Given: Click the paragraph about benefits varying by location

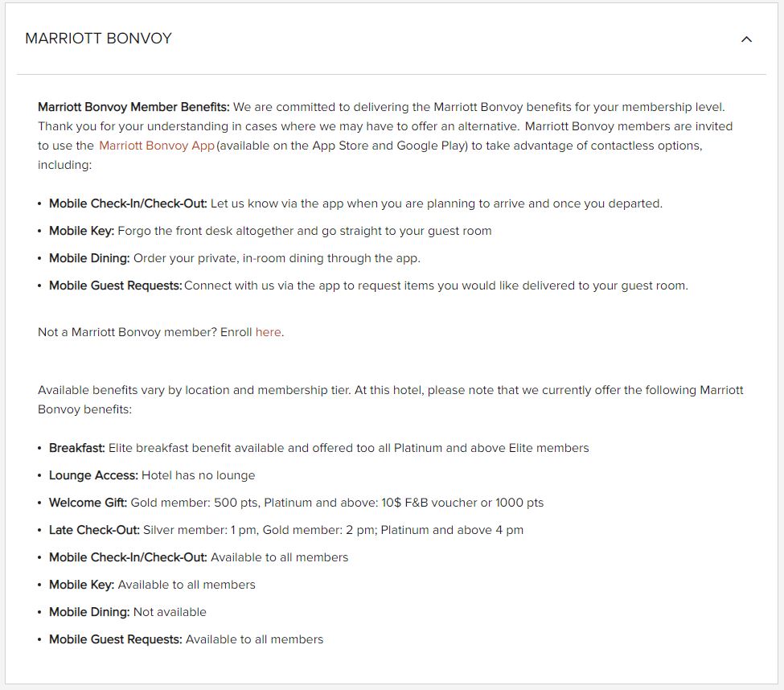Looking at the screenshot, I should (391, 399).
